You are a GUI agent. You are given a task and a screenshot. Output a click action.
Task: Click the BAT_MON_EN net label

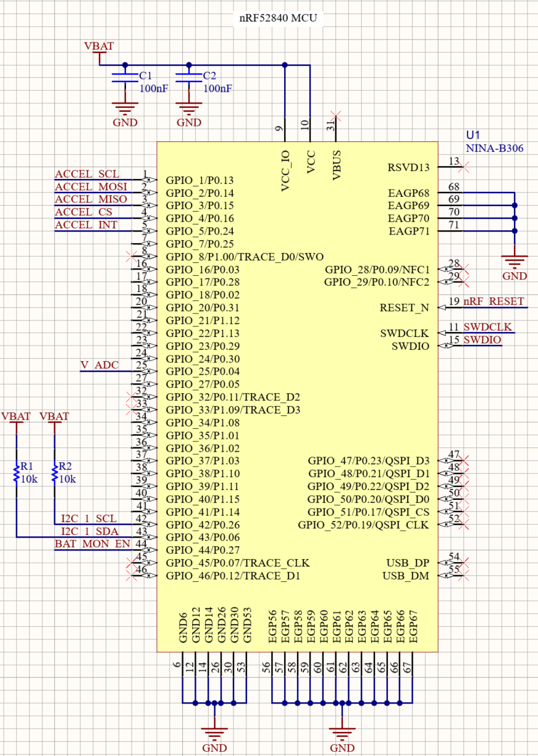pos(91,544)
